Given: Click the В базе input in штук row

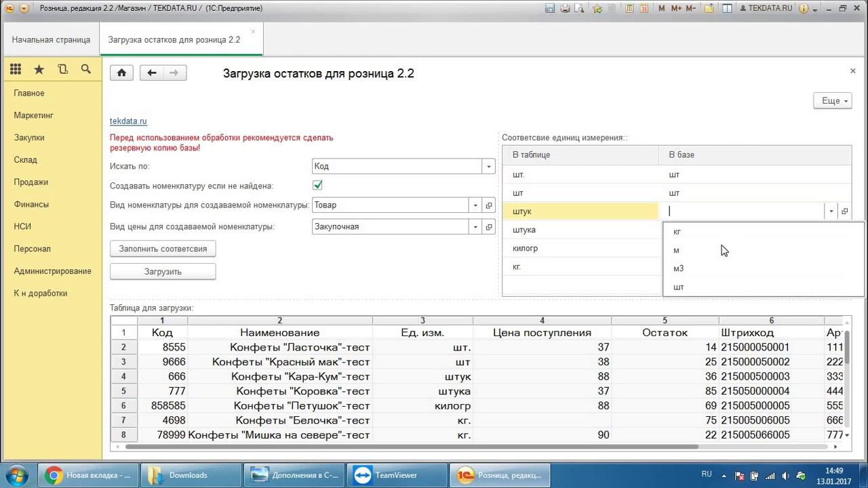Looking at the screenshot, I should (x=745, y=211).
